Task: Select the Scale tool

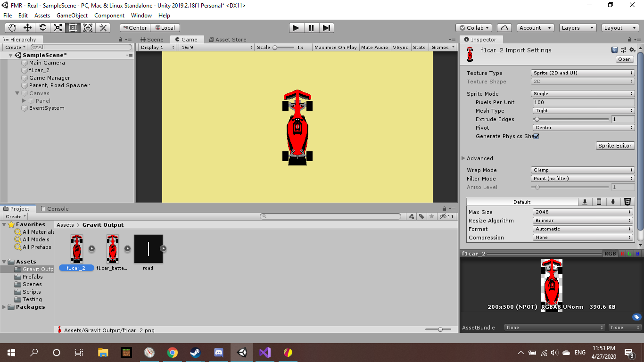Action: click(x=58, y=28)
